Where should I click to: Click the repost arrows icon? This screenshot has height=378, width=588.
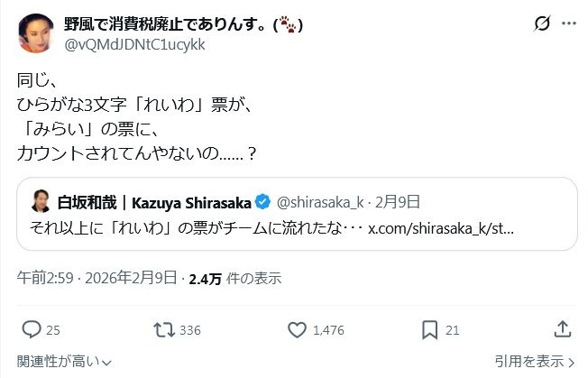[x=164, y=330]
